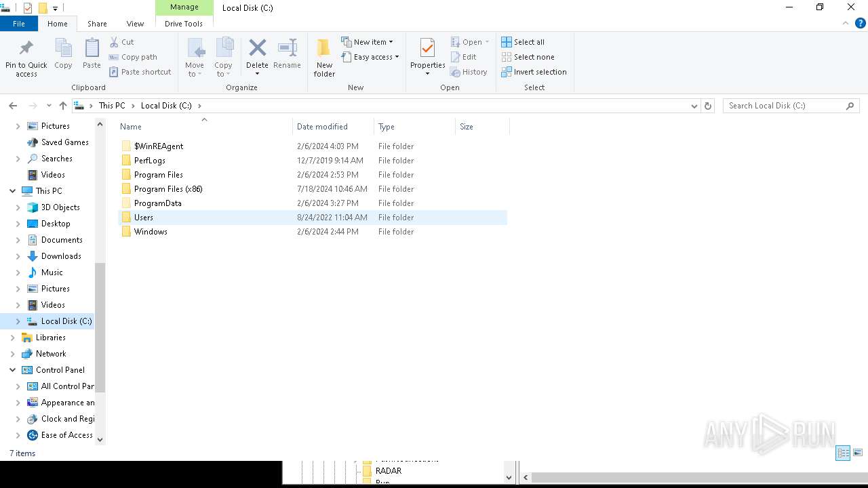Sort by the Name column header

coord(204,127)
